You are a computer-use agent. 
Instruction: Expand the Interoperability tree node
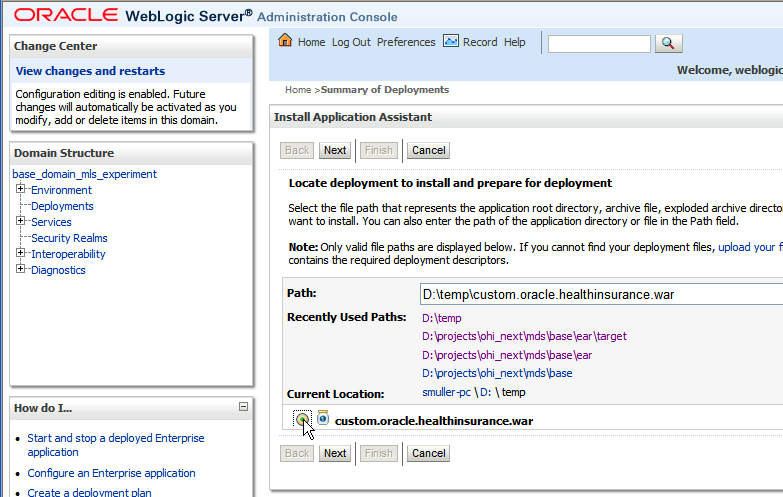point(20,253)
